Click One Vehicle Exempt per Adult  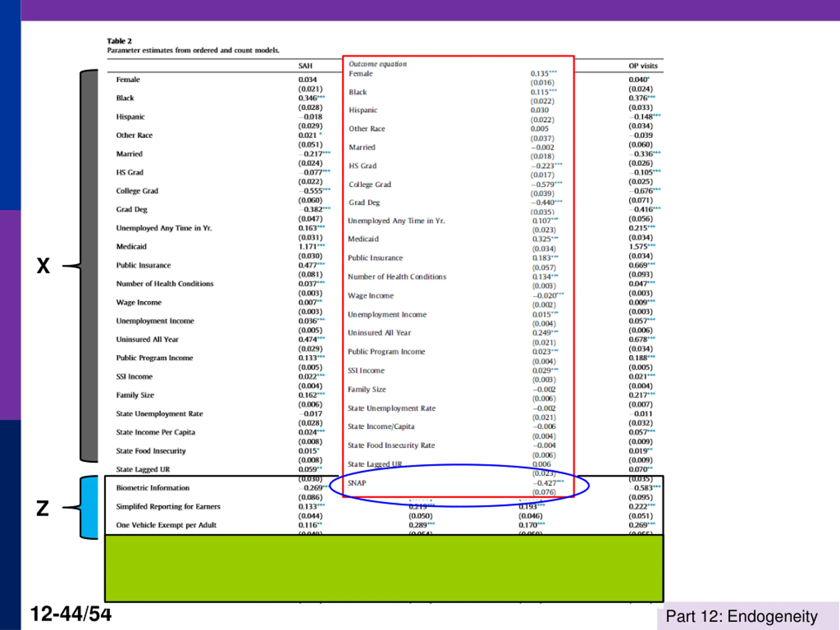tap(166, 525)
